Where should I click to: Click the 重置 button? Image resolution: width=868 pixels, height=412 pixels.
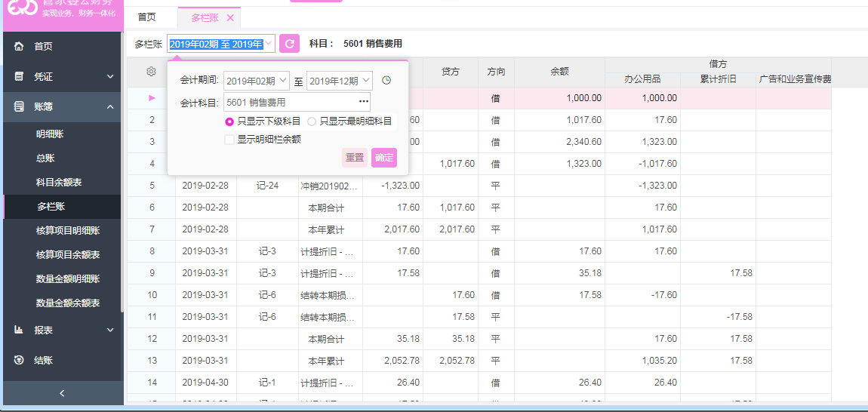point(355,157)
